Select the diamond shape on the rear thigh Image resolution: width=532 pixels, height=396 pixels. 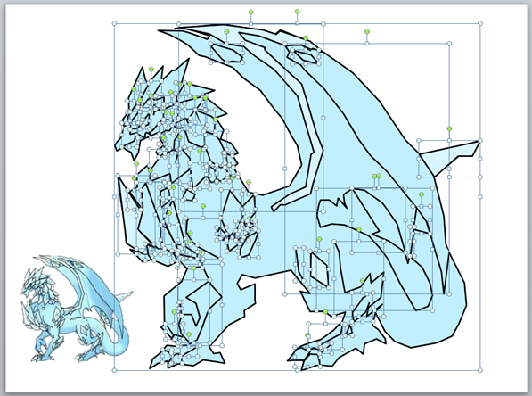(x=319, y=269)
